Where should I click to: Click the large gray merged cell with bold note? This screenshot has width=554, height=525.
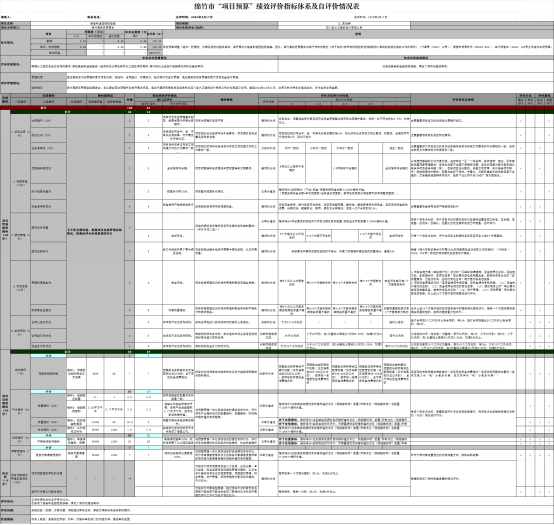pos(95,231)
